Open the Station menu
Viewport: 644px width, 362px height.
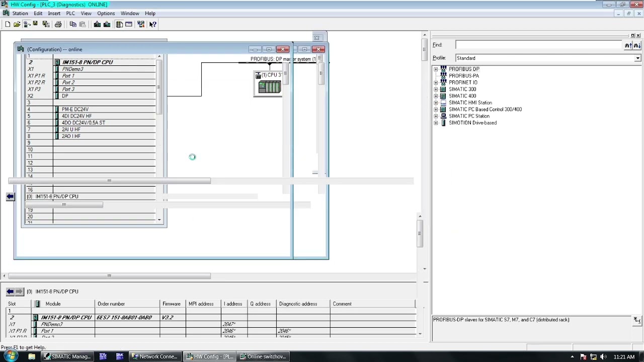pyautogui.click(x=20, y=14)
